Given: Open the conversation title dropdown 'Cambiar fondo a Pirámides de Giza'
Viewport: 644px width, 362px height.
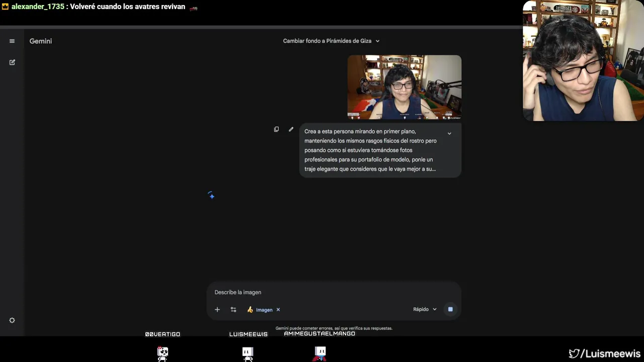Looking at the screenshot, I should (331, 41).
